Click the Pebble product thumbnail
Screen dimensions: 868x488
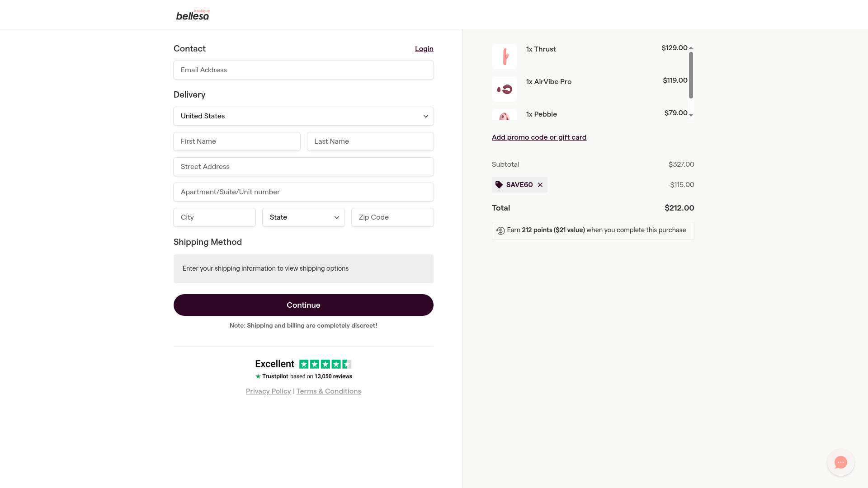pos(505,115)
